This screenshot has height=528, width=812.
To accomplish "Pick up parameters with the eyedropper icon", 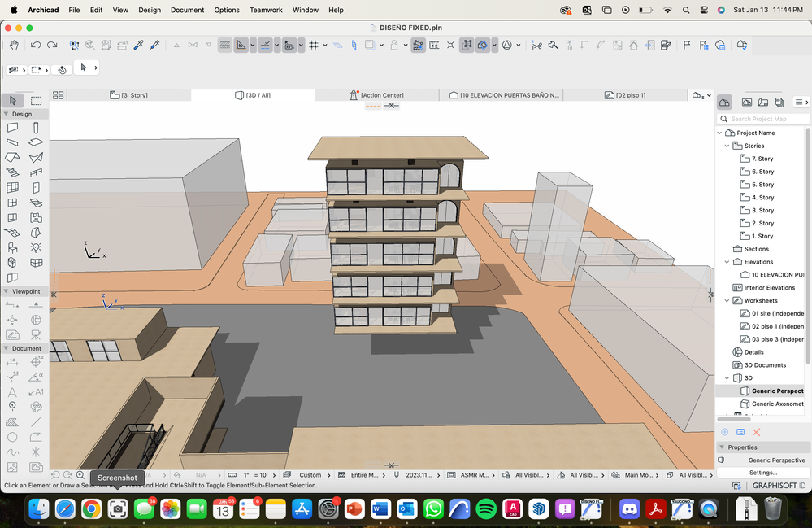I will click(137, 45).
